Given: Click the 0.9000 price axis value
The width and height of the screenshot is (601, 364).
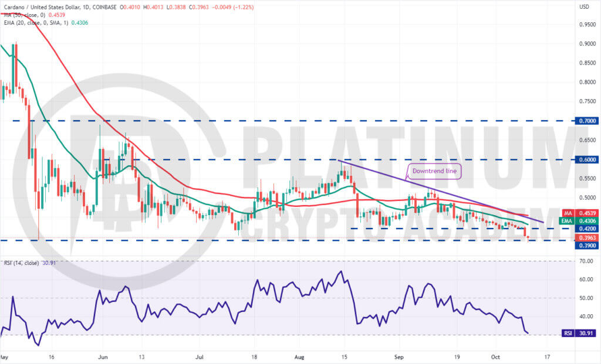Looking at the screenshot, I should 587,43.
